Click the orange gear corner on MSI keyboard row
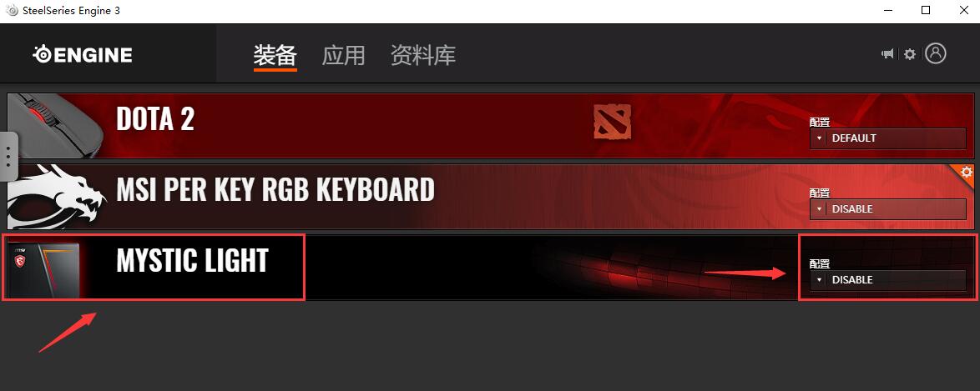This screenshot has width=980, height=391. coord(966,172)
